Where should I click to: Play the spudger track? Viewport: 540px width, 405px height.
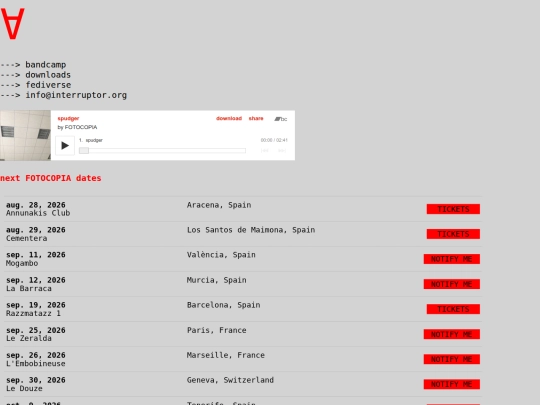65,146
